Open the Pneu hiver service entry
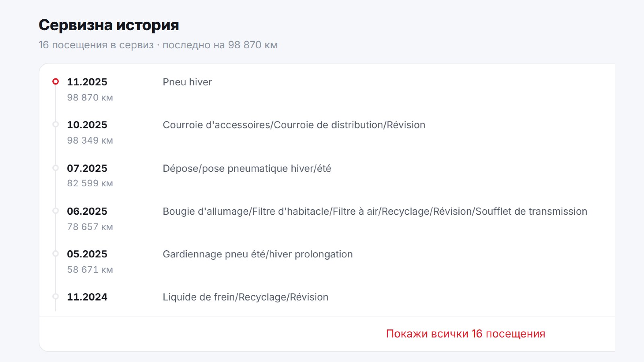644x362 pixels. pyautogui.click(x=187, y=82)
